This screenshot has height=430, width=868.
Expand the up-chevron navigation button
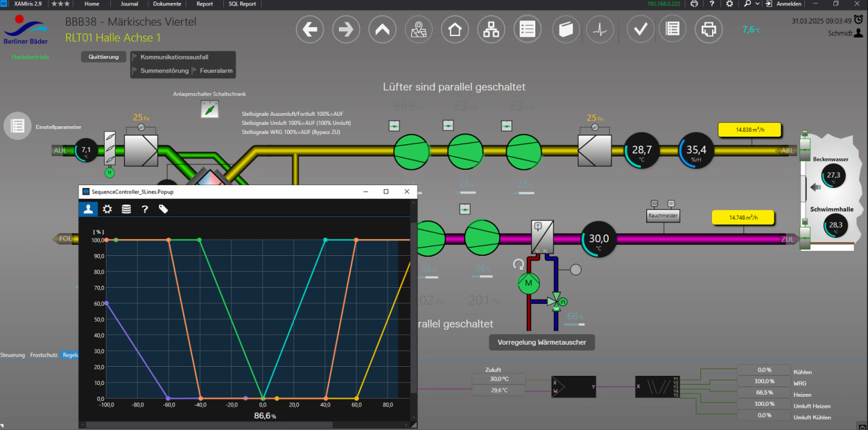382,30
